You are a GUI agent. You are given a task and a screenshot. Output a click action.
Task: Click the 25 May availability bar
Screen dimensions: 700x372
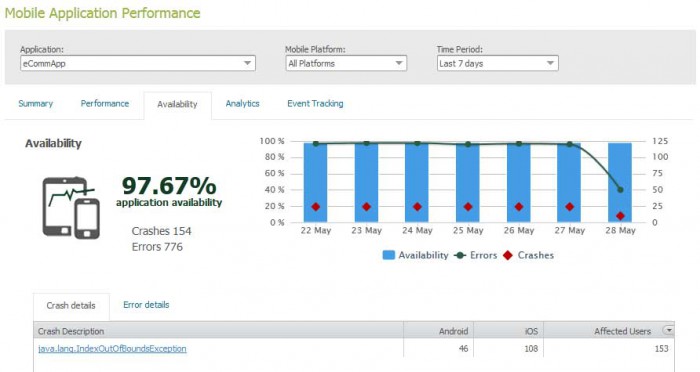click(467, 184)
